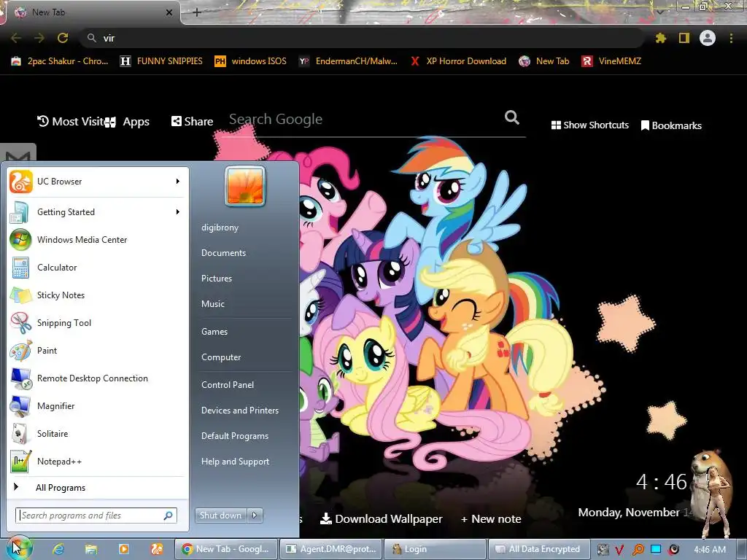Open Windows Media Player taskbar icon
The height and width of the screenshot is (560, 747).
tap(123, 549)
